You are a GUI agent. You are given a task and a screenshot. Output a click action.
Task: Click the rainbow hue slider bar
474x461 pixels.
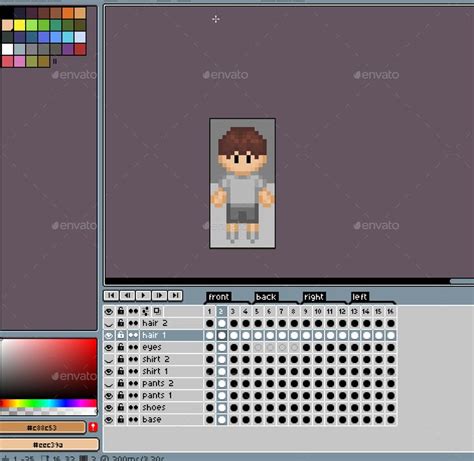coord(49,404)
